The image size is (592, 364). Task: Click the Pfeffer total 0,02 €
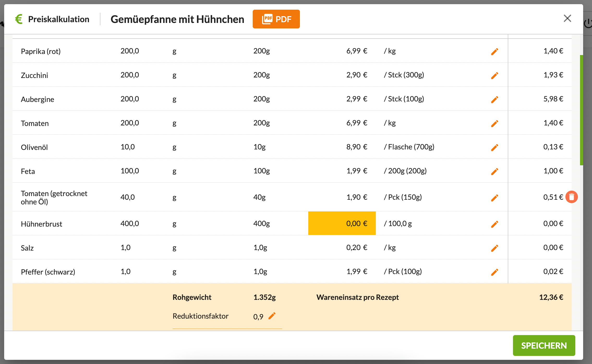point(553,271)
